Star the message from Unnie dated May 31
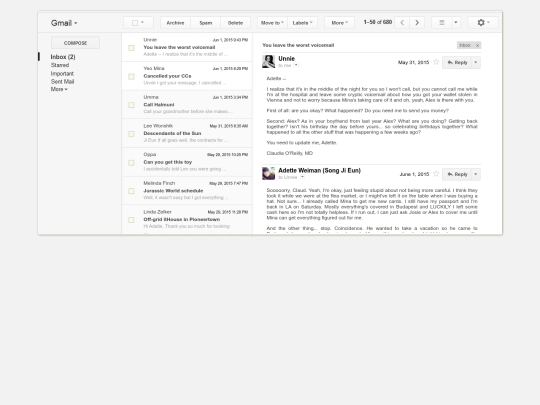The image size is (540, 405). (436, 62)
